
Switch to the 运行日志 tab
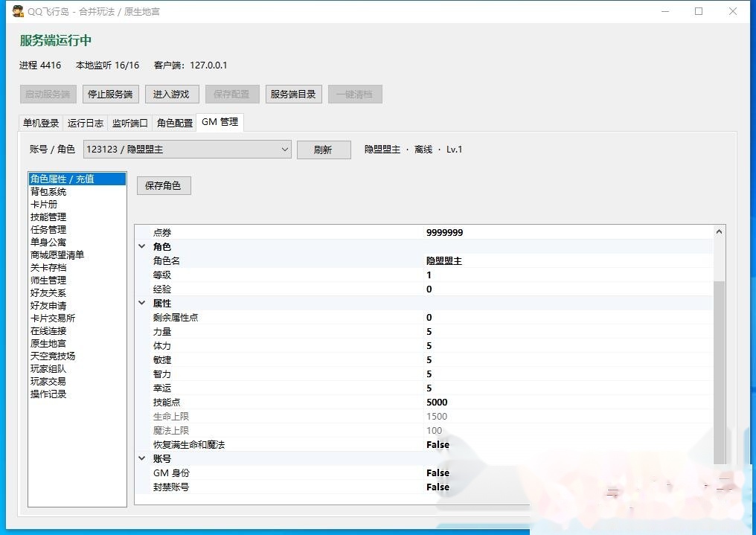click(86, 123)
